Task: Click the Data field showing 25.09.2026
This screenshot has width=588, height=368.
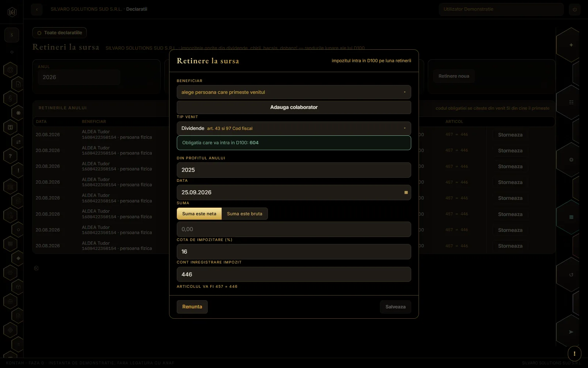Action: tap(294, 192)
